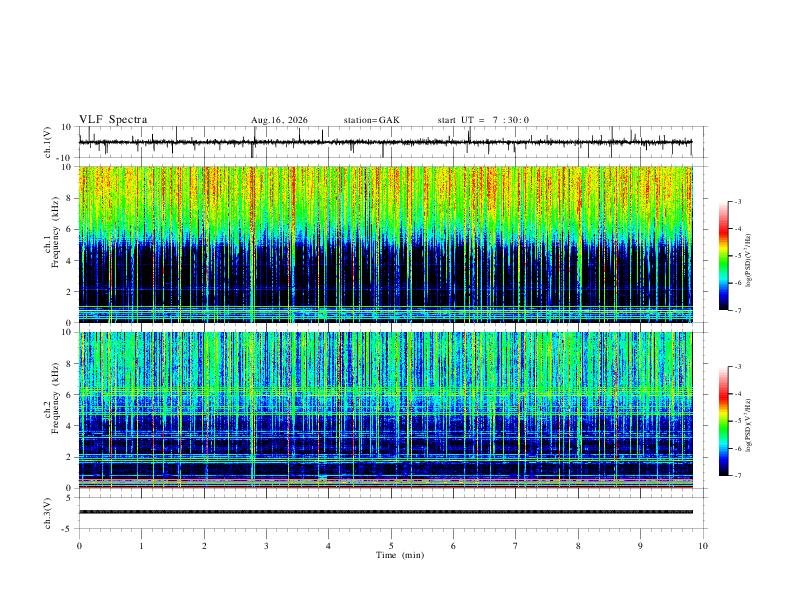The width and height of the screenshot is (792, 612).
Task: Click the ch.3 black signal band
Action: point(386,512)
